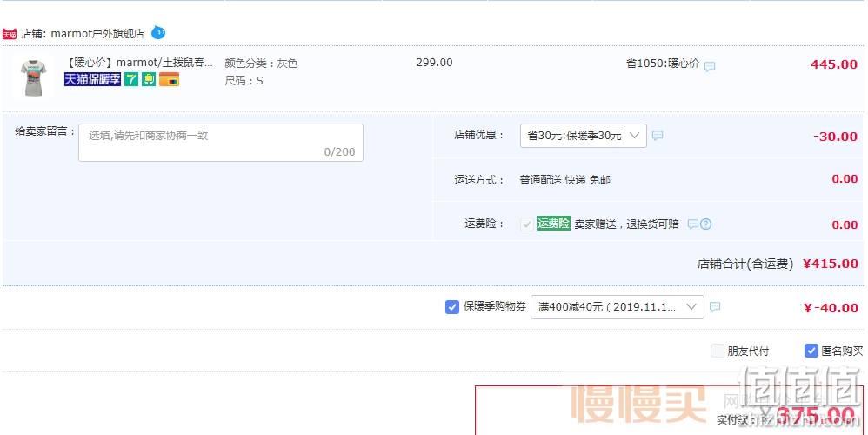Viewport: 868px width, 435px height.
Task: Click the green 运费险 label tag
Action: click(553, 224)
